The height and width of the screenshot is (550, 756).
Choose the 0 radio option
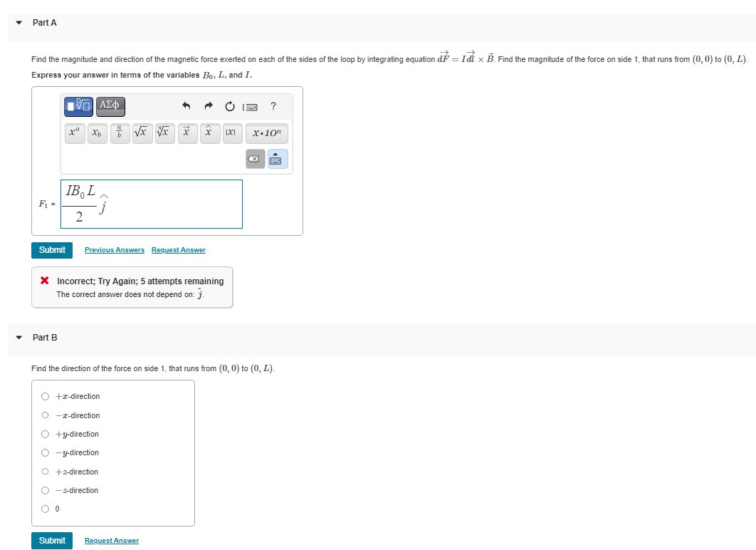[x=45, y=509]
